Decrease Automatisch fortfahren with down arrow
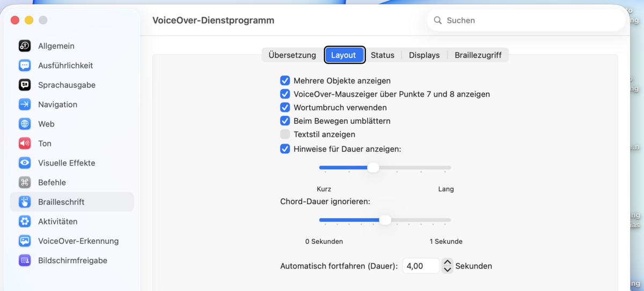The image size is (644, 291). 448,270
